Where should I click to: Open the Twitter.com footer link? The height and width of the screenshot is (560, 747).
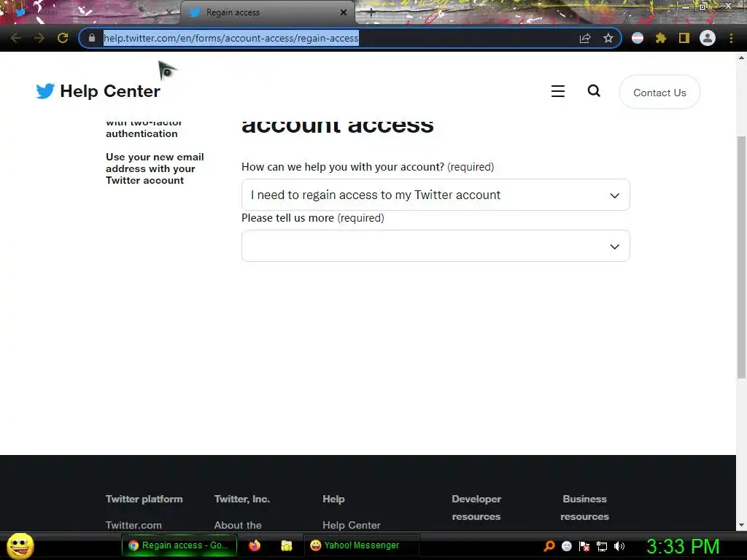tap(133, 525)
